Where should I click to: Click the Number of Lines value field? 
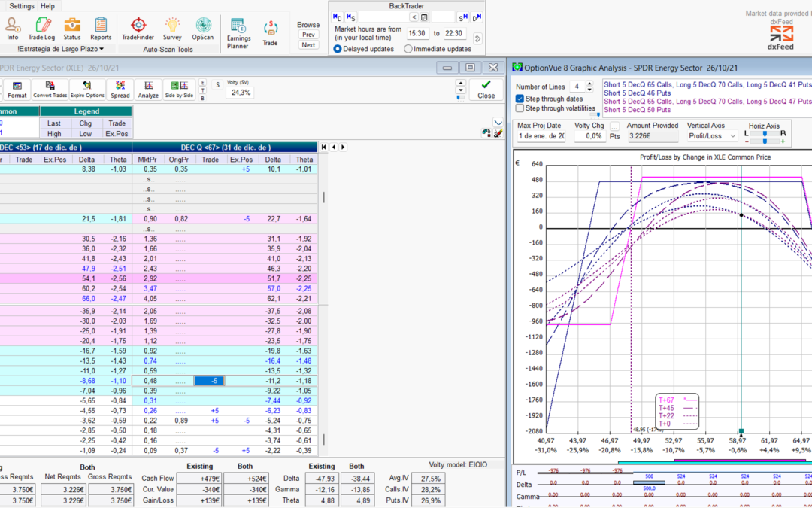click(x=577, y=87)
